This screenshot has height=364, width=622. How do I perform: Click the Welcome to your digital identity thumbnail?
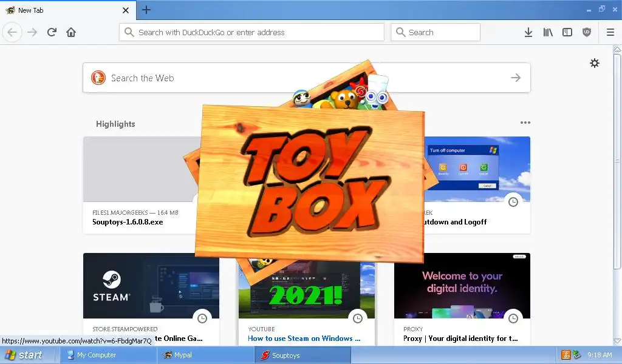click(x=462, y=286)
